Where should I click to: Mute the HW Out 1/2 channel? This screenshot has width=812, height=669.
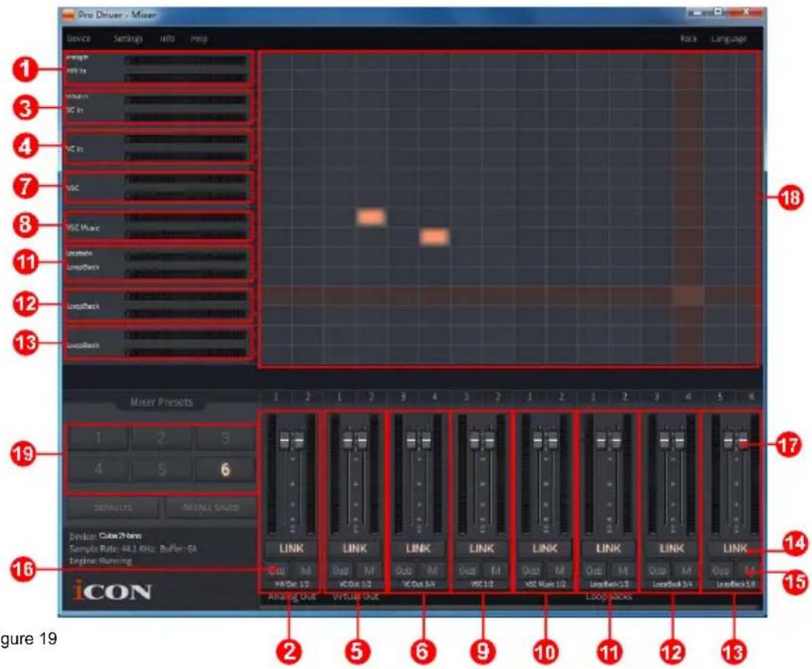pos(305,571)
